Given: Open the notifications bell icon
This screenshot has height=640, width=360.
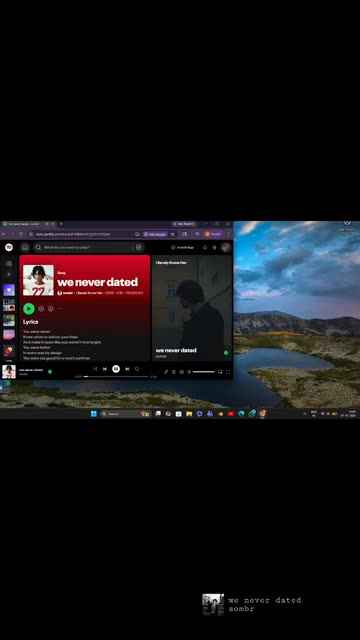Looking at the screenshot, I should pyautogui.click(x=204, y=247).
